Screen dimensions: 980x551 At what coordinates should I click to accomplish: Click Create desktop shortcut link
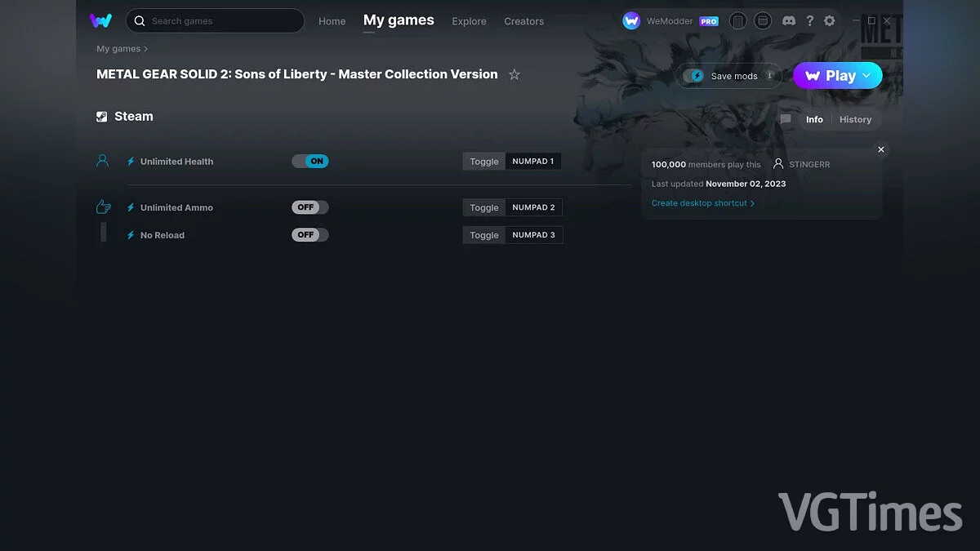pyautogui.click(x=703, y=203)
